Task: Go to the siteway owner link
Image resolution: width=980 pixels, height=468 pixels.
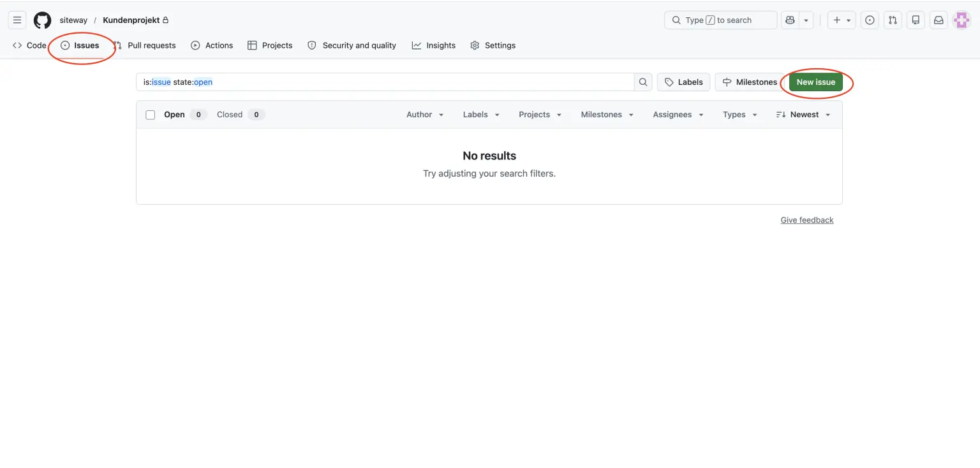Action: [x=73, y=20]
